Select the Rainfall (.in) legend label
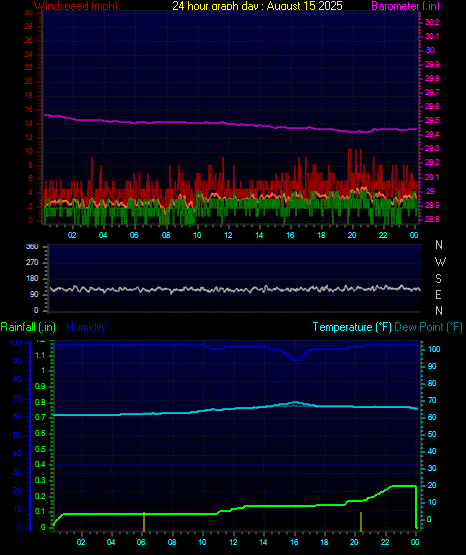 pos(28,327)
